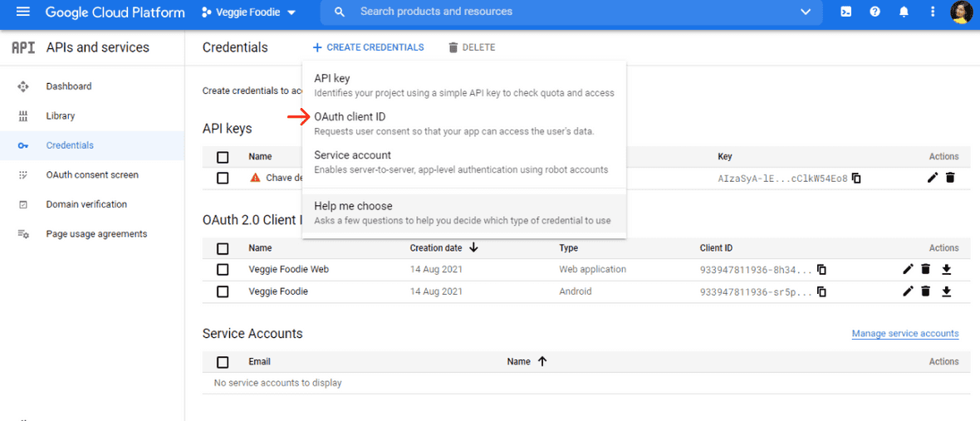Delete the Veggie Foodie Web OAuth client
Screen dimensions: 980x421
[926, 269]
